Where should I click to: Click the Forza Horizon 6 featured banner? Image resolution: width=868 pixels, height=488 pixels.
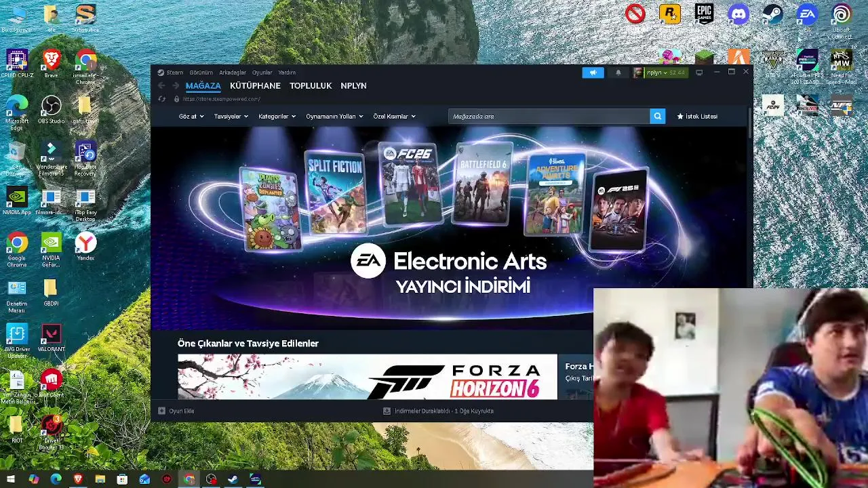coord(368,377)
